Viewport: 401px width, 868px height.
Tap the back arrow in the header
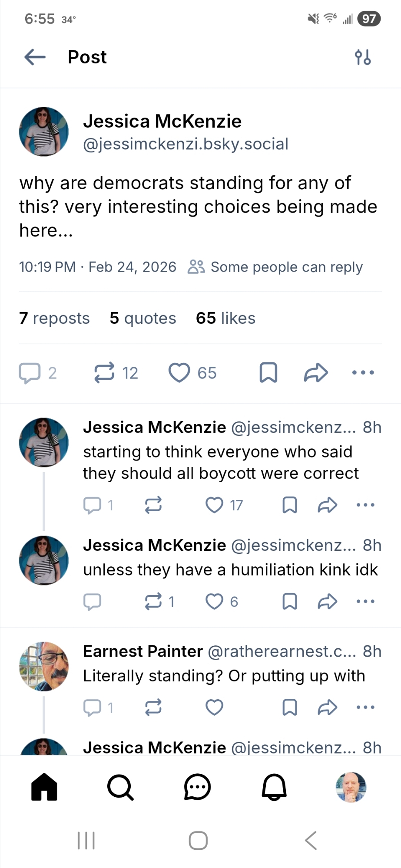(x=35, y=57)
